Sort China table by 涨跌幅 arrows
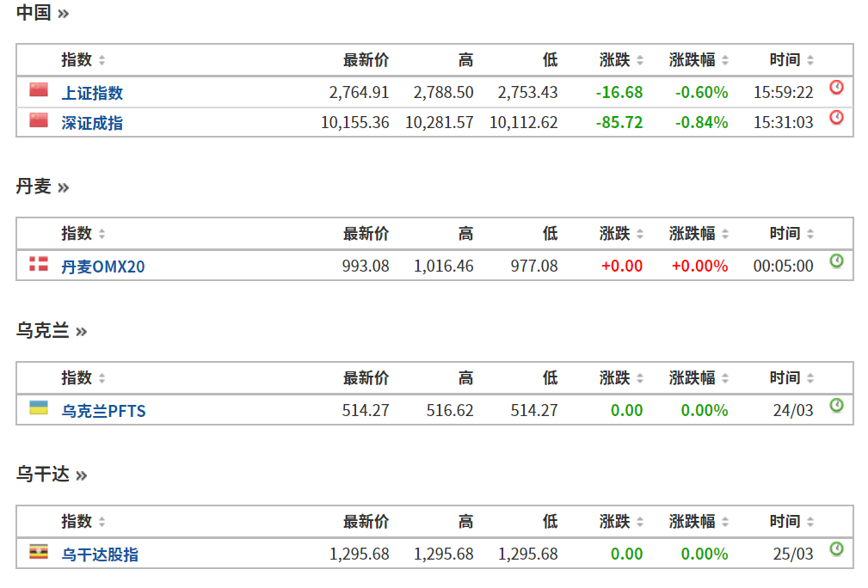The height and width of the screenshot is (588, 868). (x=724, y=61)
